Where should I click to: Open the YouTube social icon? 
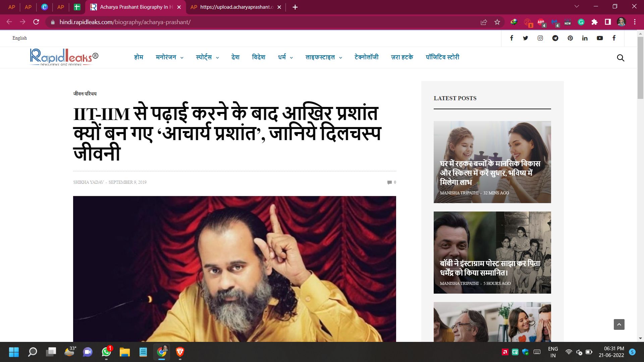tap(600, 38)
